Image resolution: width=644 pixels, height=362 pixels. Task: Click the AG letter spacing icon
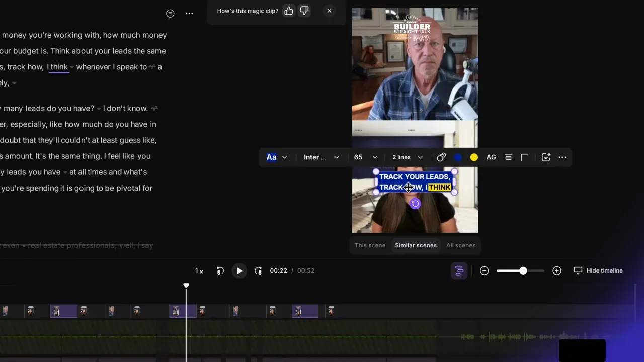tap(491, 157)
